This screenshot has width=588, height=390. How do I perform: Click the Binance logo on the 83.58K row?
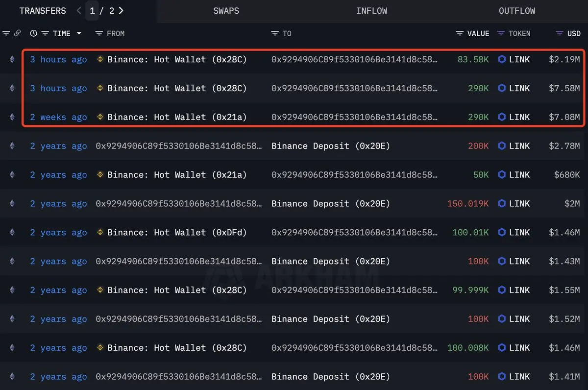pyautogui.click(x=100, y=59)
